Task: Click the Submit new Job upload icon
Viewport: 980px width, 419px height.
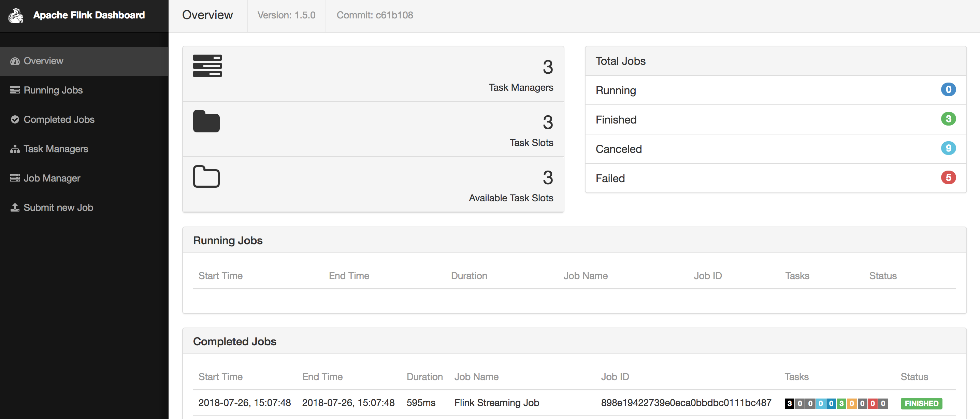Action: click(x=15, y=207)
